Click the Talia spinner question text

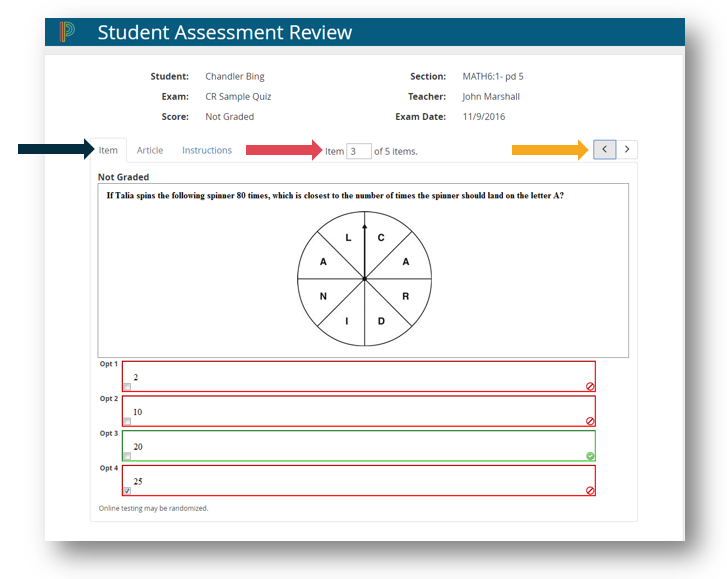click(x=335, y=195)
